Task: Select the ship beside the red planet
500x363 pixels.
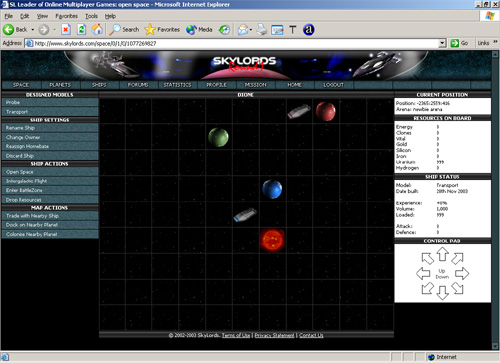Action: click(x=299, y=111)
